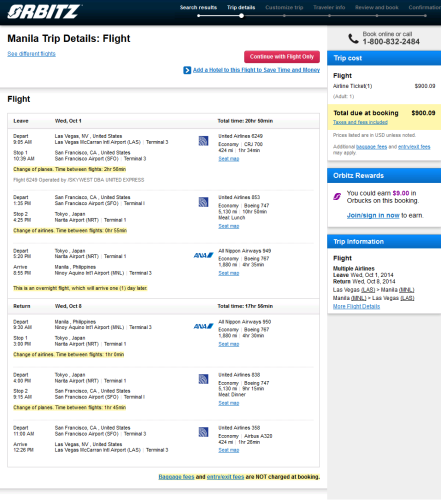Click the Trip details progress marker dot
Image resolution: width=441 pixels, height=500 pixels.
241,16
